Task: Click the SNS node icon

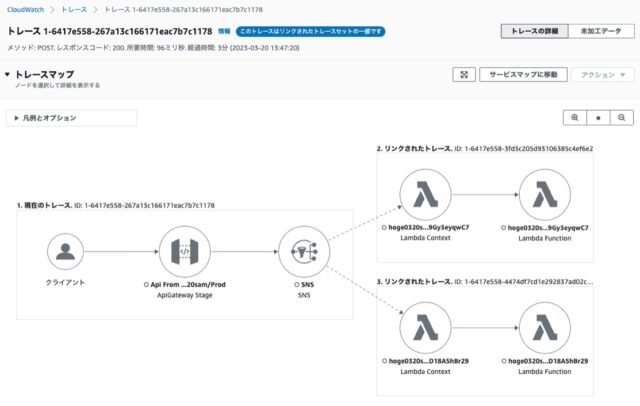Action: point(302,249)
